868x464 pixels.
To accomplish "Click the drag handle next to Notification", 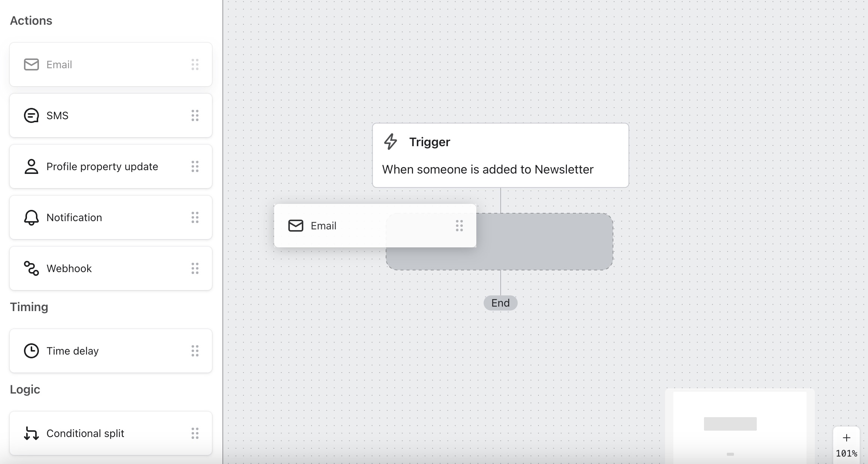I will point(195,217).
